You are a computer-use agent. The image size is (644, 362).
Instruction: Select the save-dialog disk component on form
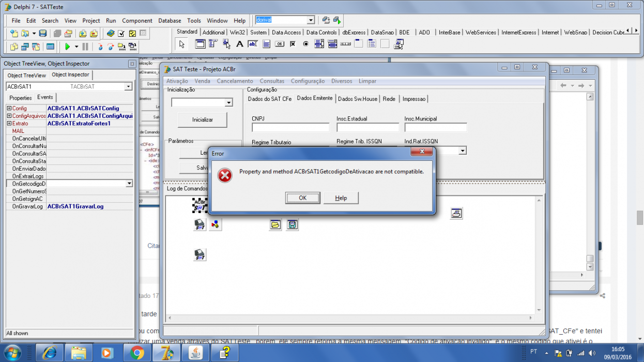[292, 224]
